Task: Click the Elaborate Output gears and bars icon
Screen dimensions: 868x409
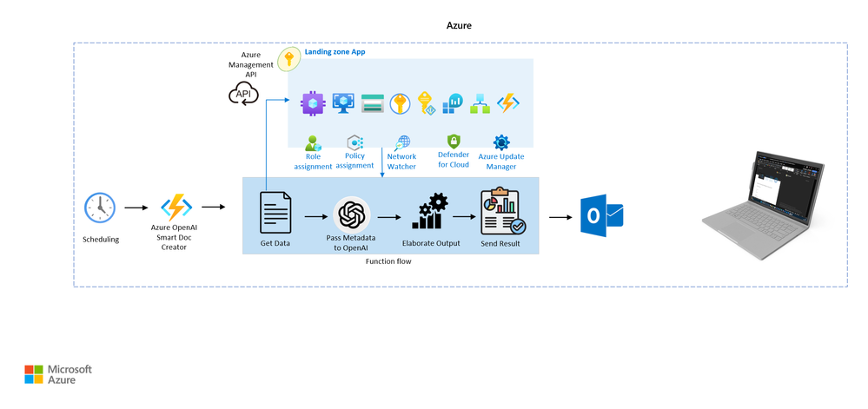Action: (430, 211)
